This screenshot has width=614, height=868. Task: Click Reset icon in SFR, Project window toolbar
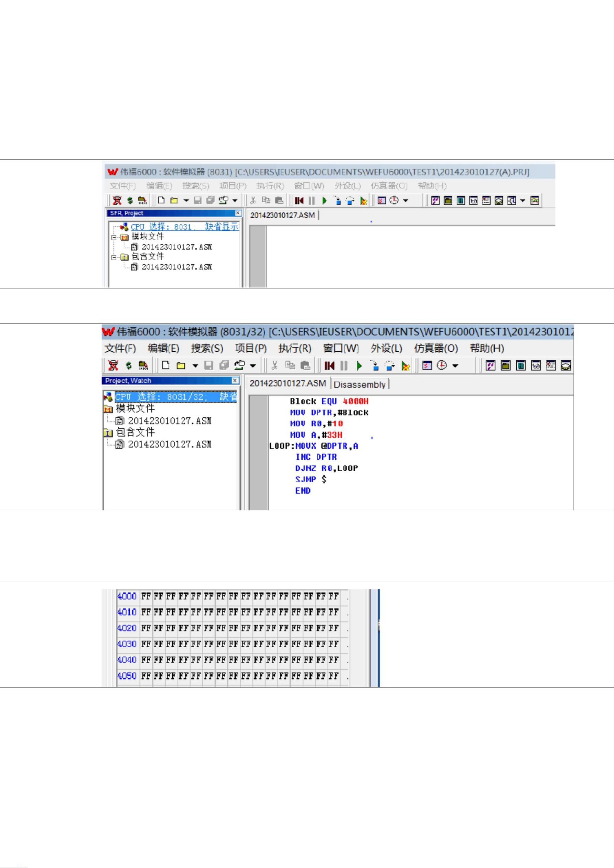299,200
